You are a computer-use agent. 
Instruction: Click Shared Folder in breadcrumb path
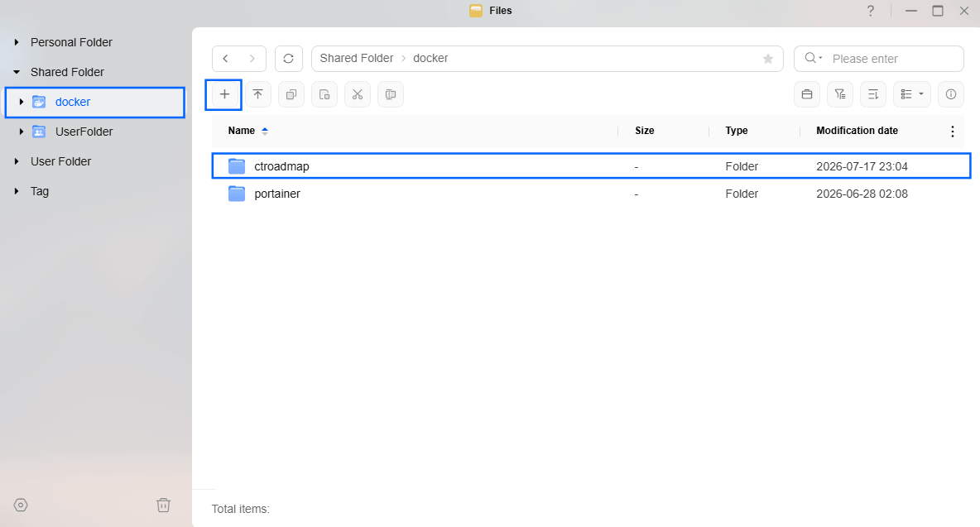(x=356, y=58)
